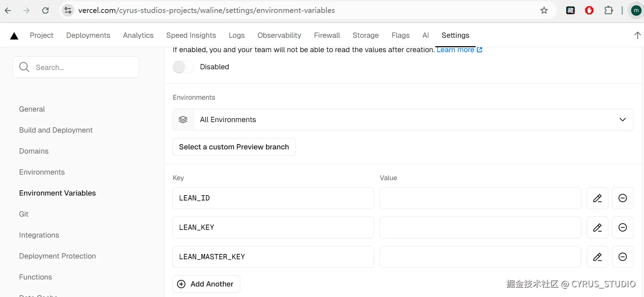644x297 pixels.
Task: Open Deployment Protection settings
Action: [58, 256]
